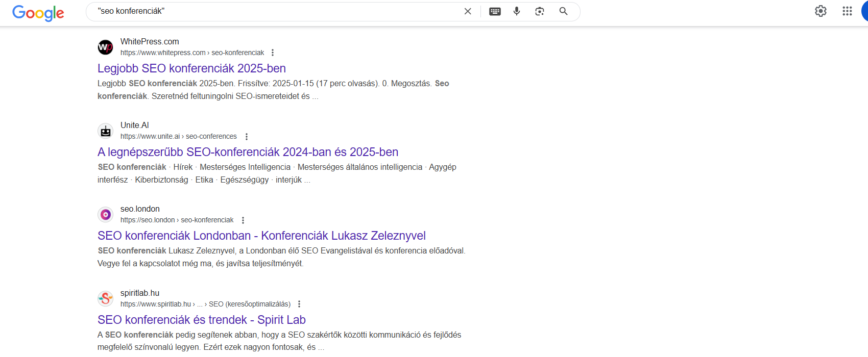The image size is (868, 357).
Task: Click URL https://www.unite.ai › seo-conferences
Action: click(179, 136)
